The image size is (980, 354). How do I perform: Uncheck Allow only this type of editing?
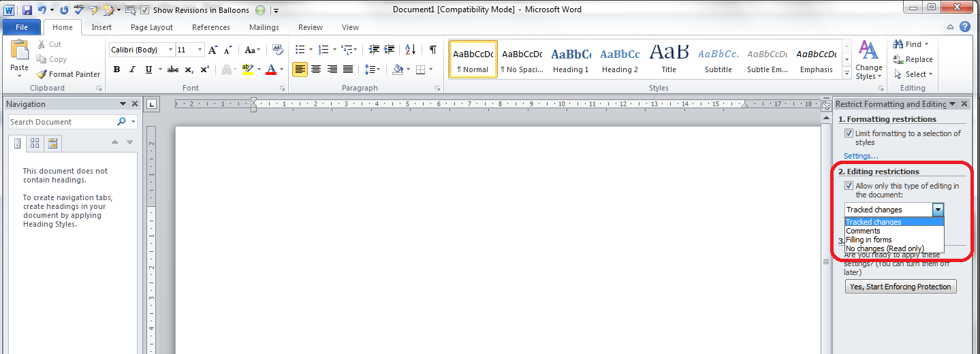coord(849,186)
